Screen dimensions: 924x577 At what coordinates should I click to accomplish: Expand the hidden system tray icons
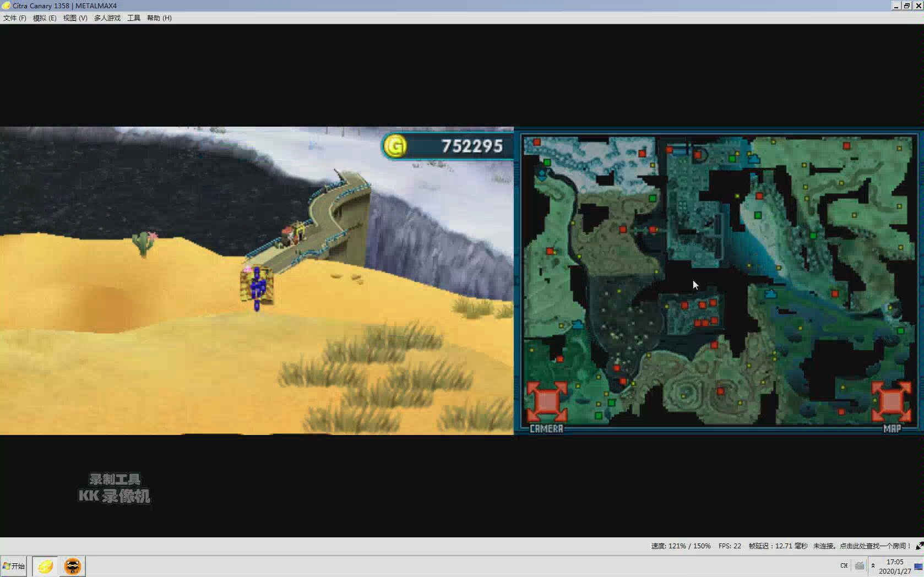(873, 566)
